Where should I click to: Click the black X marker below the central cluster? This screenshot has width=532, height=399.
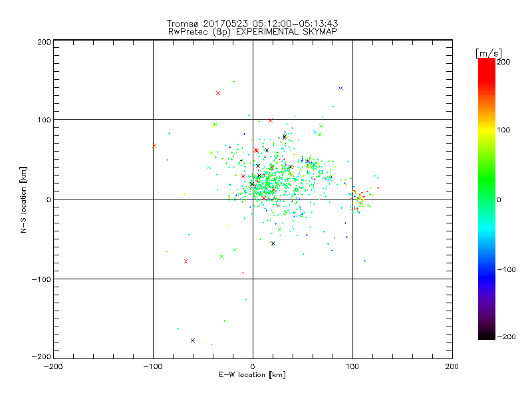point(273,243)
